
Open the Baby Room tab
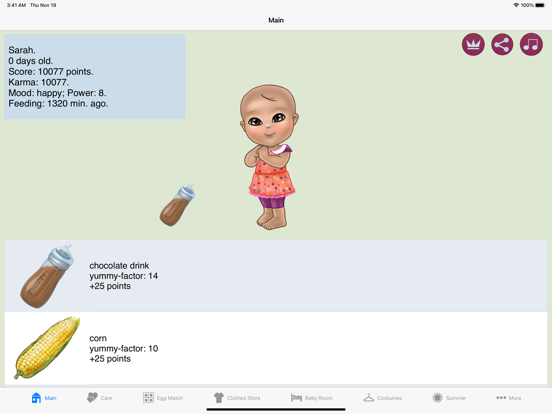(312, 398)
